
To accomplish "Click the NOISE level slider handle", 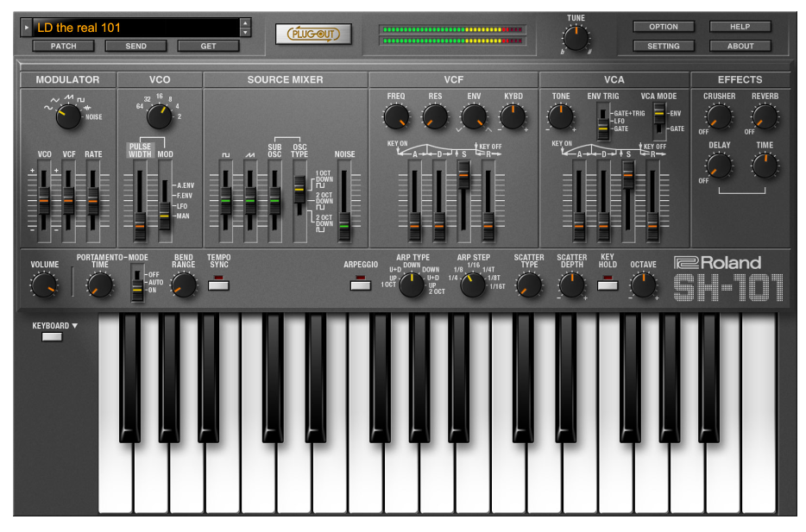I will coord(343,226).
